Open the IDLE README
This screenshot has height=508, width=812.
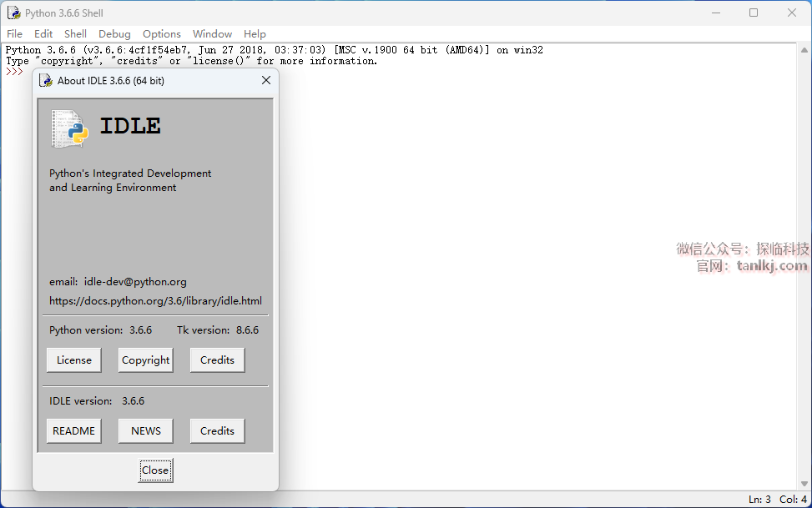point(74,431)
